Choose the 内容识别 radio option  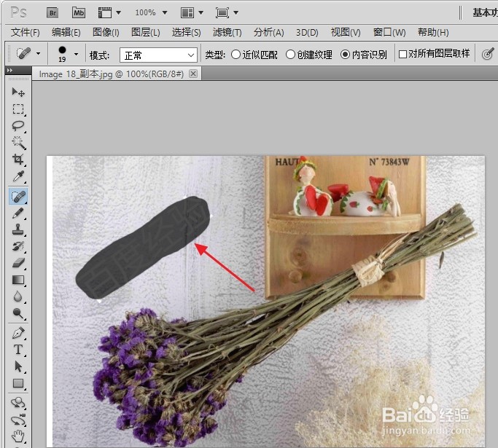click(x=364, y=55)
